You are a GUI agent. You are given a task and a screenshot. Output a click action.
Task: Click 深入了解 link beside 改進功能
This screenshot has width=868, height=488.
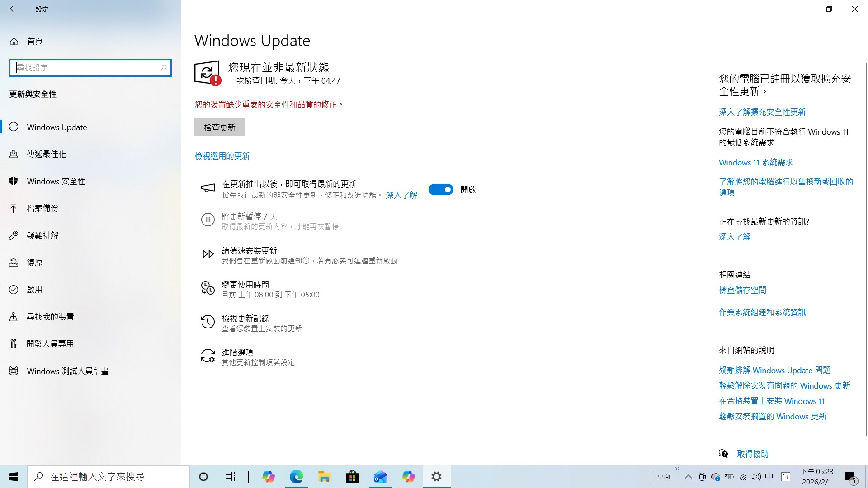pos(401,195)
